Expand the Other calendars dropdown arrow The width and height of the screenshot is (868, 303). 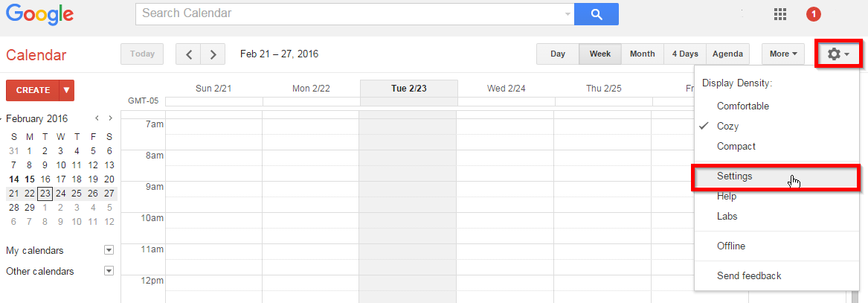click(109, 271)
